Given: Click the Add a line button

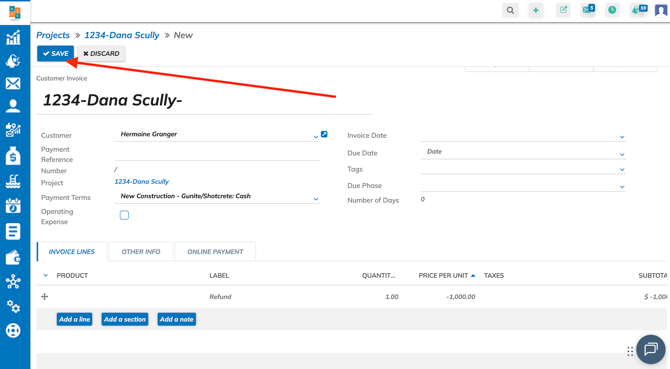Looking at the screenshot, I should 74,319.
